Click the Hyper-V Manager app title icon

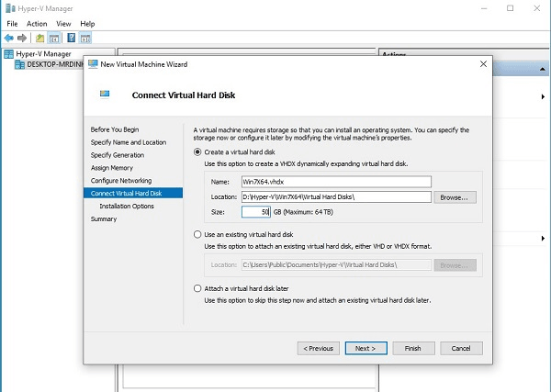pyautogui.click(x=10, y=8)
